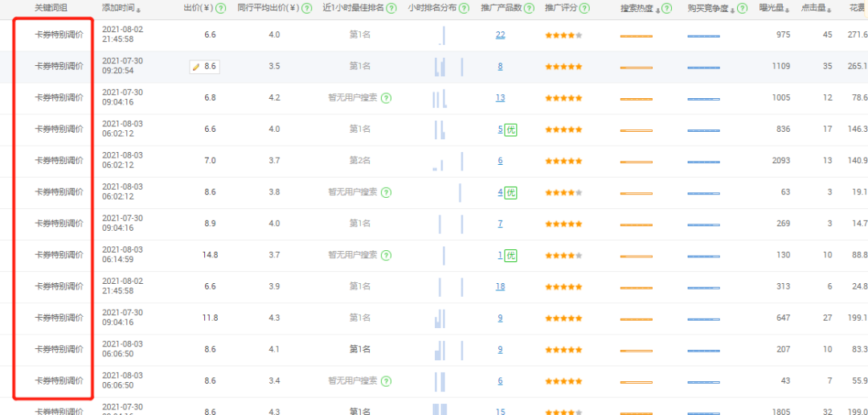Click bid value 11.8
Image resolution: width=868 pixels, height=415 pixels.
pos(211,318)
